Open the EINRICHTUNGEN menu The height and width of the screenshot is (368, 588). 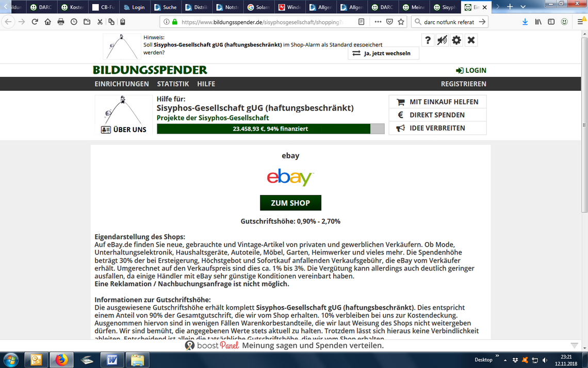[x=122, y=84]
